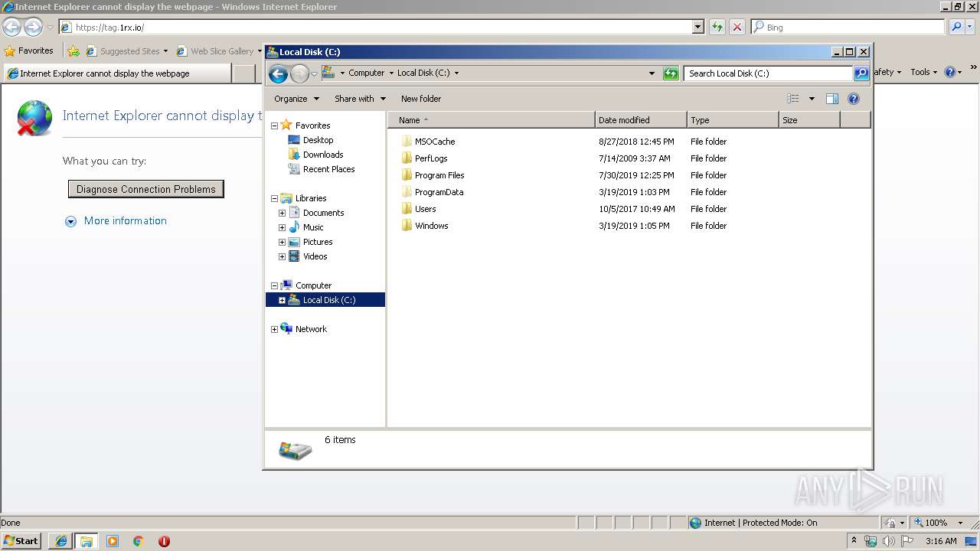This screenshot has width=980, height=551.
Task: Open Recent Places in navigation pane
Action: tap(328, 169)
